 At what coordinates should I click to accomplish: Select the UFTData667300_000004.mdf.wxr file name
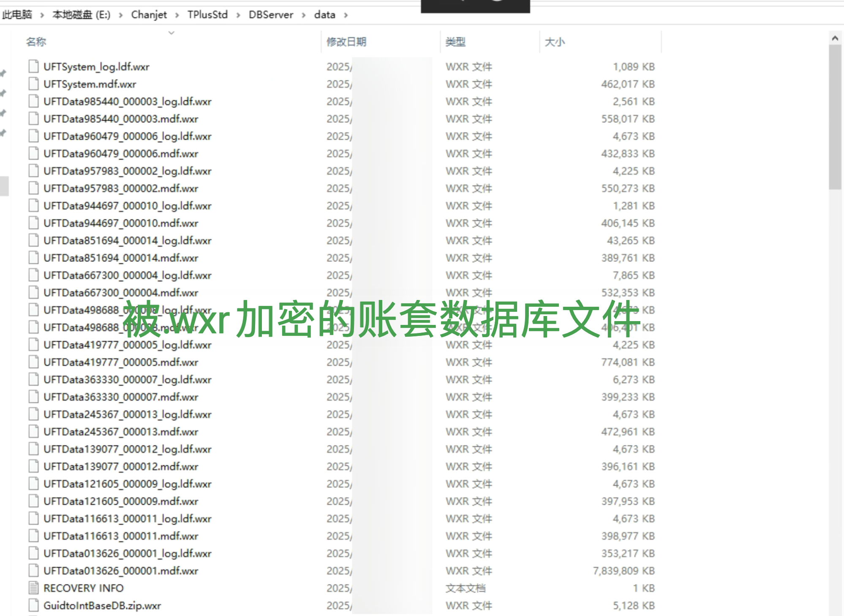coord(121,292)
